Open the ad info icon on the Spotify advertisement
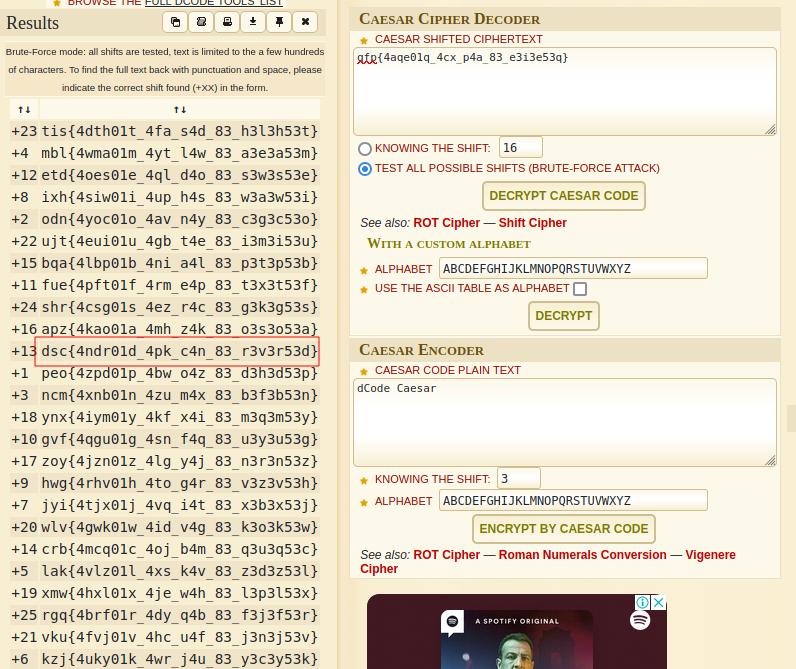Viewport: 796px width, 669px height. (x=642, y=602)
